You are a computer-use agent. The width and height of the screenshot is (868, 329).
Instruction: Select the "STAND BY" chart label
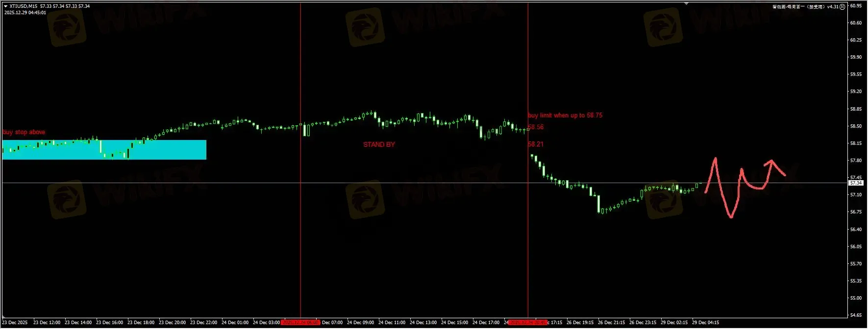[379, 144]
